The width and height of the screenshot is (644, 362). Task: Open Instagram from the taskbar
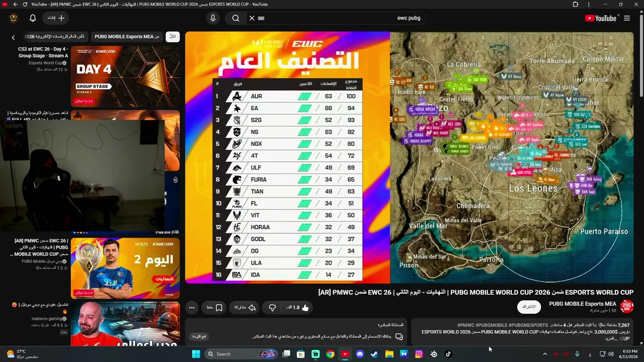(419, 354)
